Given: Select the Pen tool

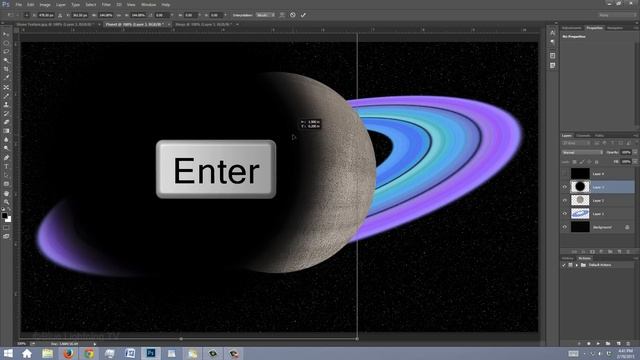Looking at the screenshot, I should [x=6, y=158].
